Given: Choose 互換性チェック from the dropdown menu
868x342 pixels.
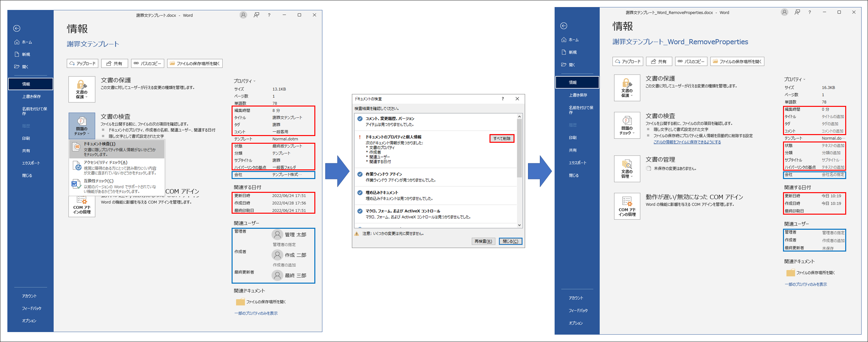Looking at the screenshot, I should click(117, 186).
